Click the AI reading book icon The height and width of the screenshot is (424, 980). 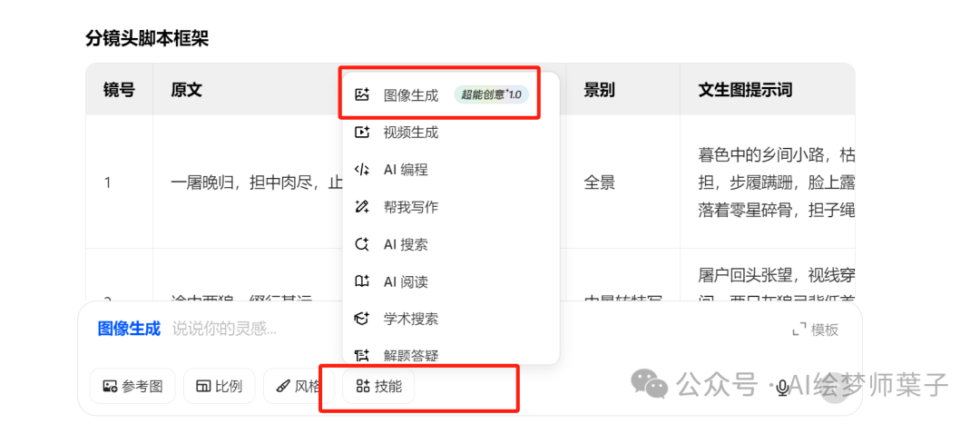(362, 281)
